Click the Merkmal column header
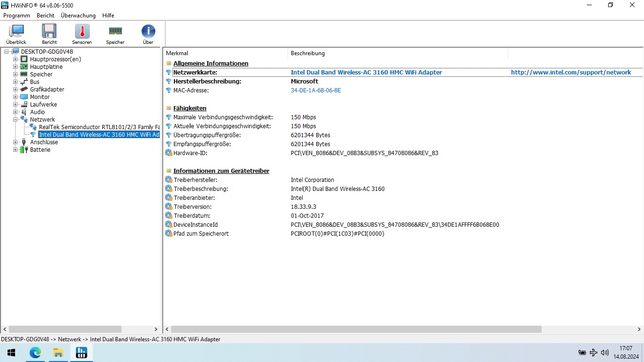Screen dimensions: 644x362 click(x=225, y=53)
